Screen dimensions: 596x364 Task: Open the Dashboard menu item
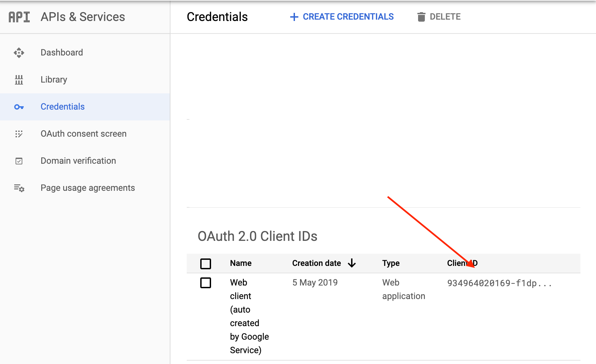tap(62, 52)
